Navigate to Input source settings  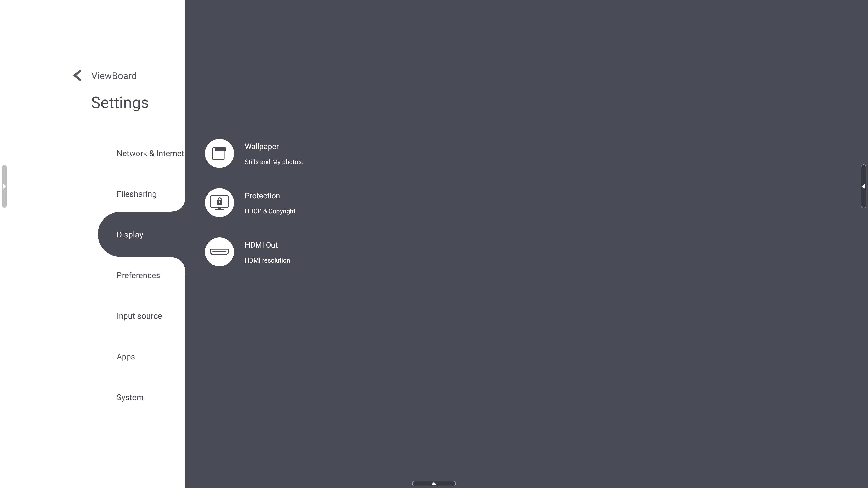139,316
